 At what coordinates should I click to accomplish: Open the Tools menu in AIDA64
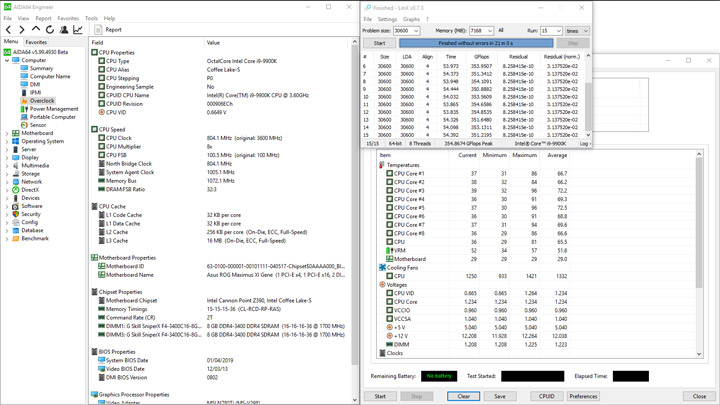coord(91,18)
